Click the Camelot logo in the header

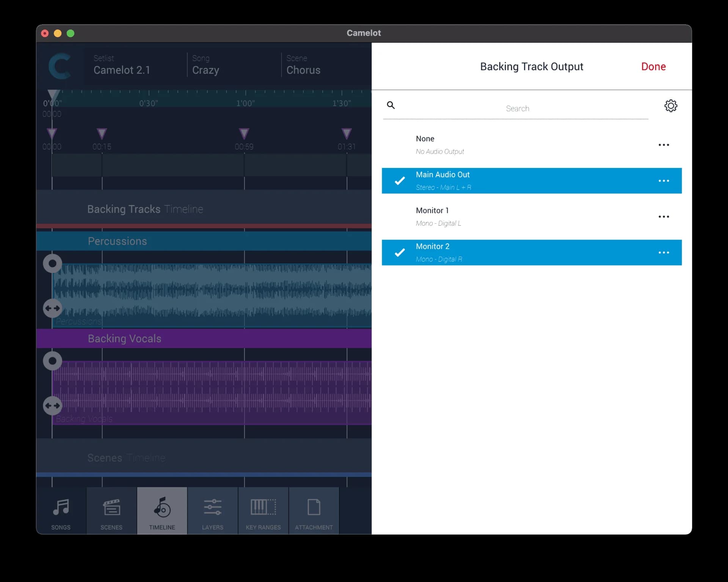[x=61, y=66]
